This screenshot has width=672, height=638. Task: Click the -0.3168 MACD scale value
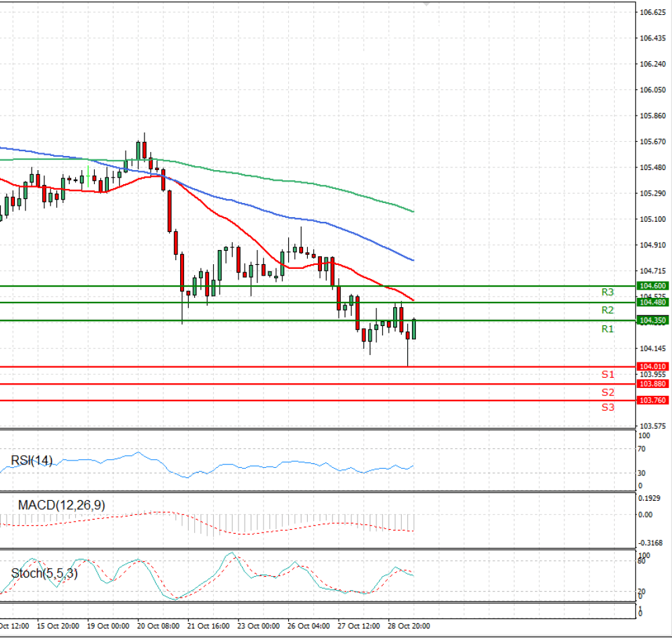[650, 543]
